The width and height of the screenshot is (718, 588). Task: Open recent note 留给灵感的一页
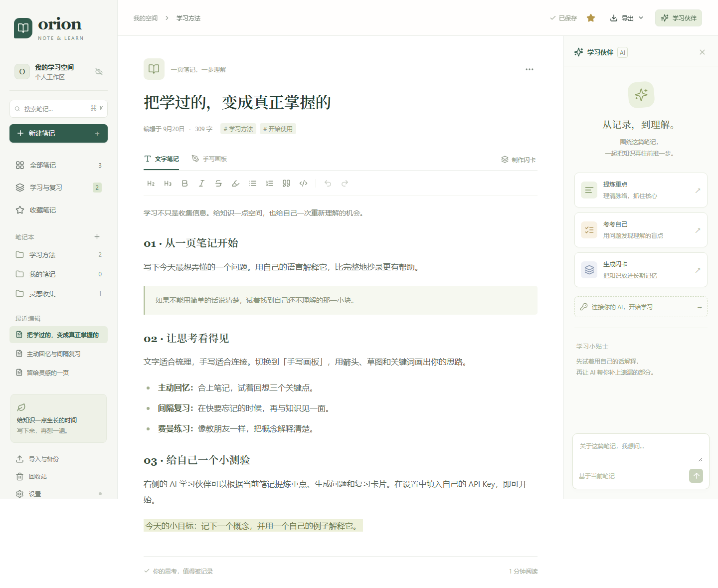point(58,373)
